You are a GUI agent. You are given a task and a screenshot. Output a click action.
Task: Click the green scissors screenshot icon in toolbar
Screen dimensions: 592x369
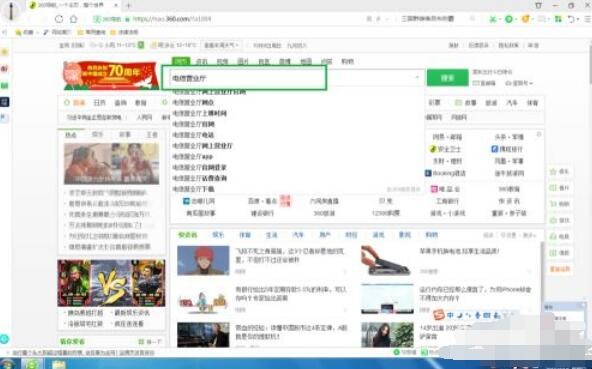coord(493,19)
